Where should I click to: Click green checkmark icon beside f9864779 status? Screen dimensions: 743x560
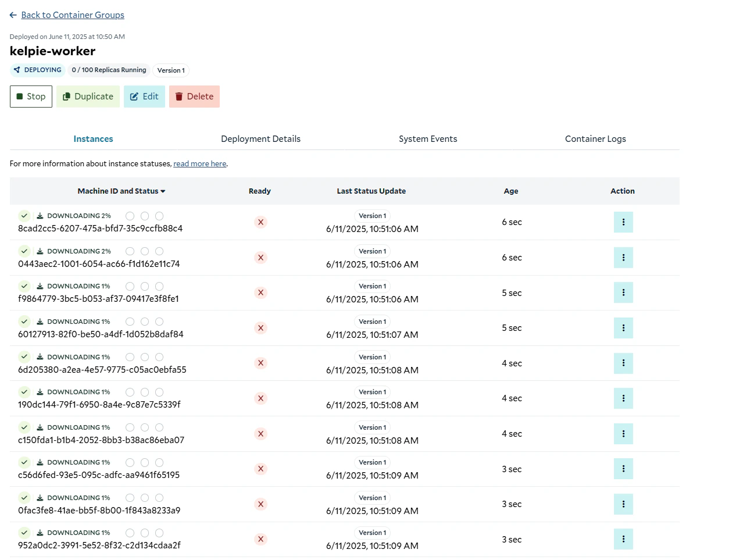pos(24,286)
